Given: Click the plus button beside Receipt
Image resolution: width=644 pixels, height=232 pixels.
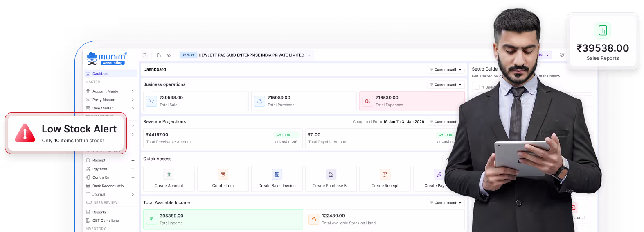Looking at the screenshot, I should (x=133, y=161).
